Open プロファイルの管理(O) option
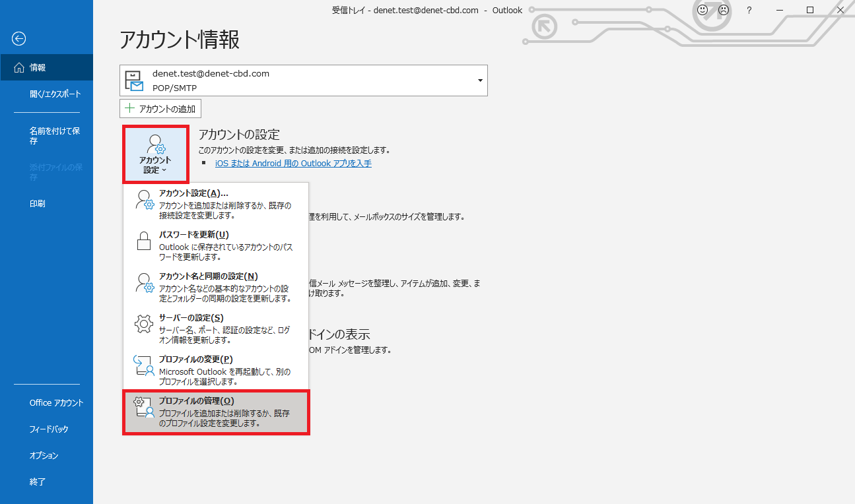The image size is (855, 504). (217, 412)
